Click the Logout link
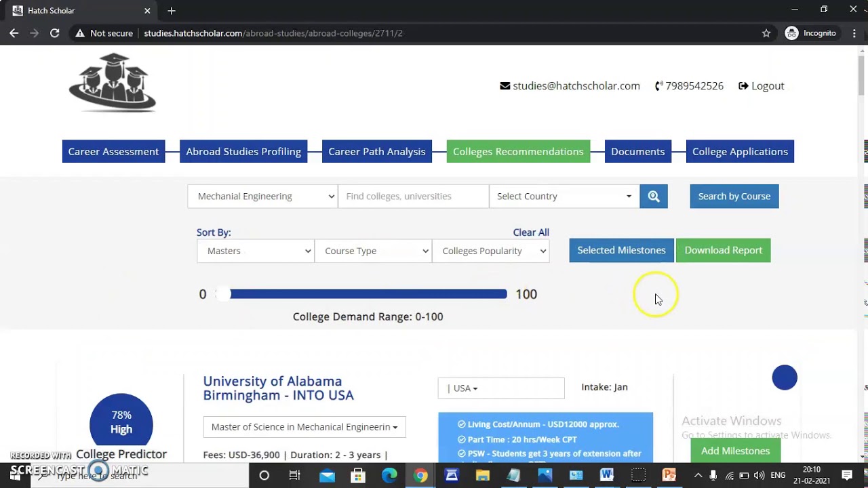Screen dimensions: 868x488 762,85
